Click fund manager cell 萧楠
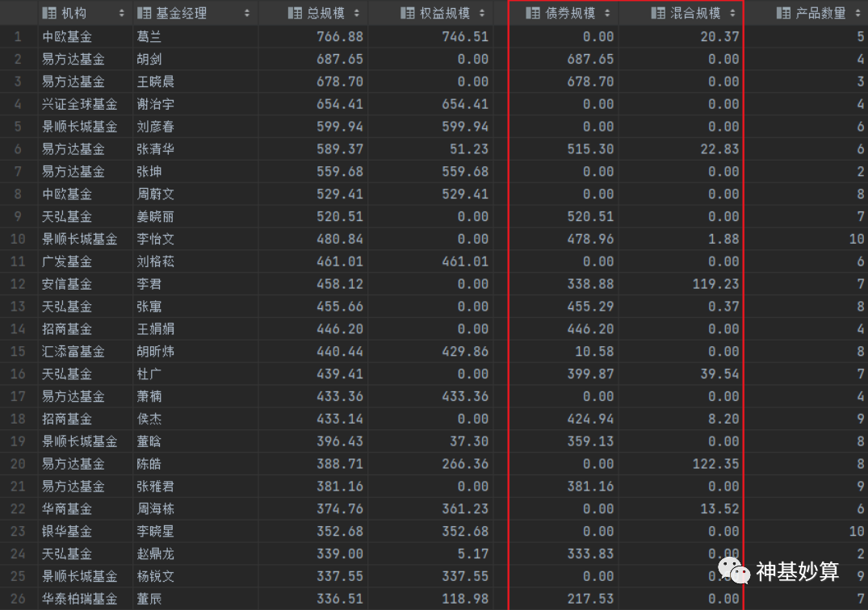 [x=149, y=396]
